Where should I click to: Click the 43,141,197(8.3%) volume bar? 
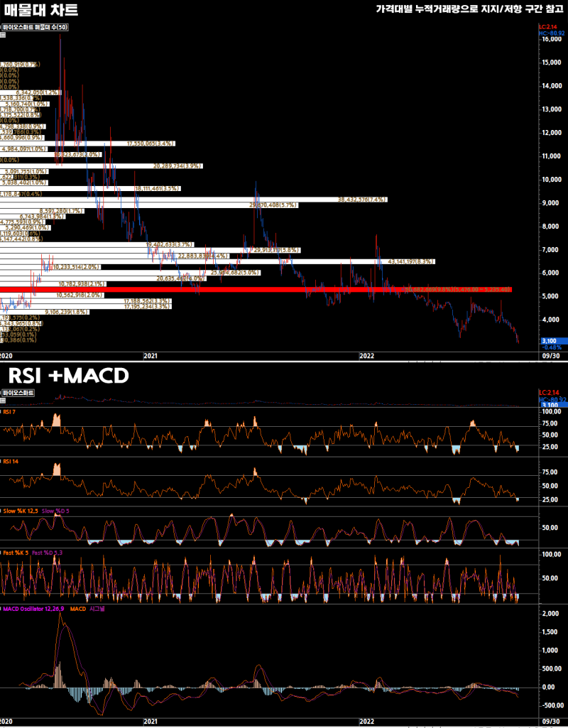point(217,262)
